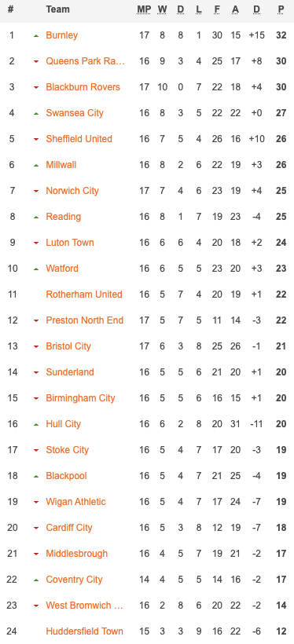This screenshot has height=644, width=294.
Task: Click the W wins column header
Action: [162, 9]
